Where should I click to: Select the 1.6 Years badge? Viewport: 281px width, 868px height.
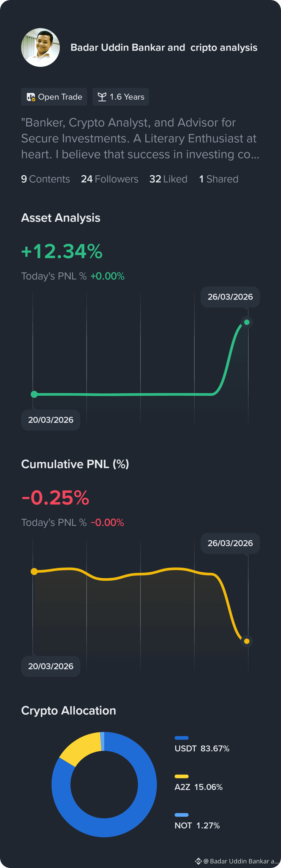(121, 97)
